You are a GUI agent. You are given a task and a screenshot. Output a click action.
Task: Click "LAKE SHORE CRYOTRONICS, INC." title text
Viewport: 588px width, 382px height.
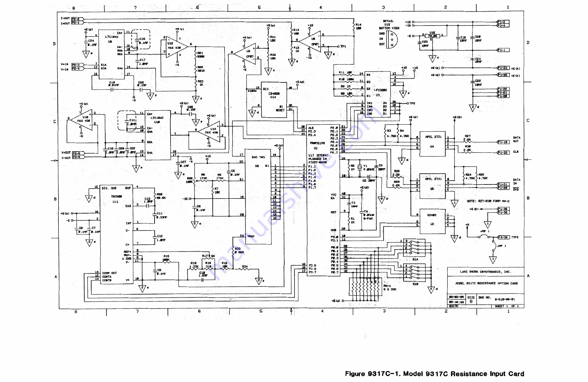click(x=485, y=272)
